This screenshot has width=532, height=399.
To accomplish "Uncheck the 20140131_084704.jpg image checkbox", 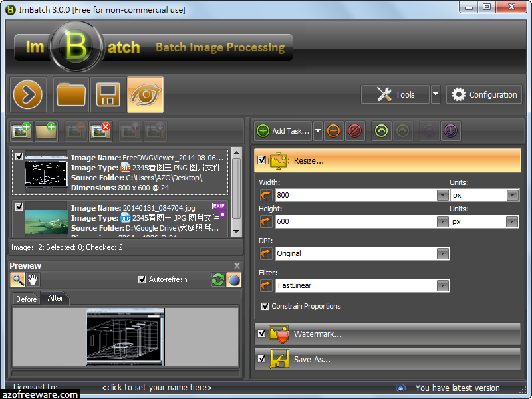I will tap(19, 207).
